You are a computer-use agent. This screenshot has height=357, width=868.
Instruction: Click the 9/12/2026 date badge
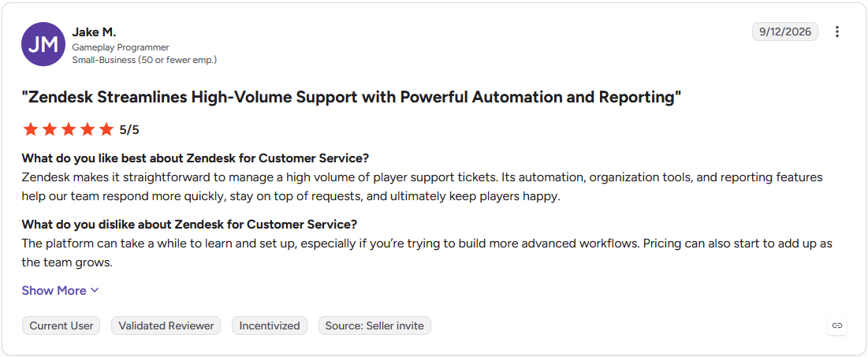coord(784,32)
